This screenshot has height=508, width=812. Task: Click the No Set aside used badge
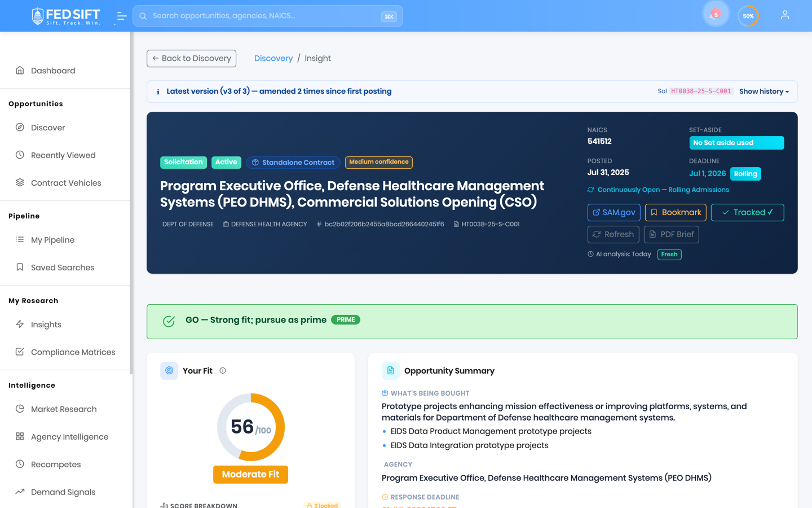tap(736, 143)
